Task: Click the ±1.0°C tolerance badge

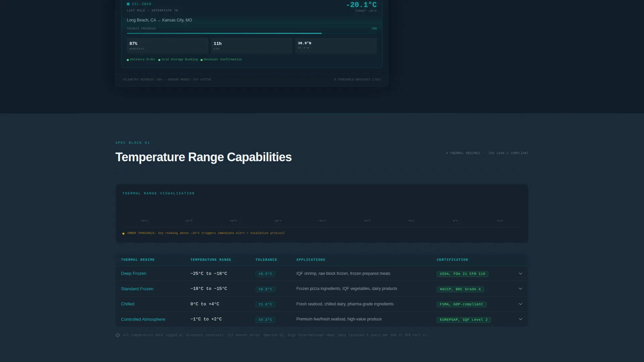Action: (x=265, y=304)
